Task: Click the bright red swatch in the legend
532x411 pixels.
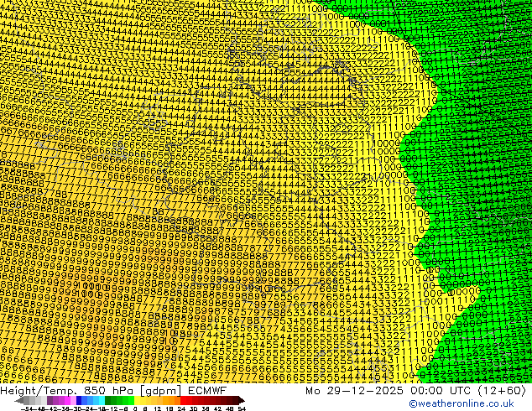Action: [184, 400]
